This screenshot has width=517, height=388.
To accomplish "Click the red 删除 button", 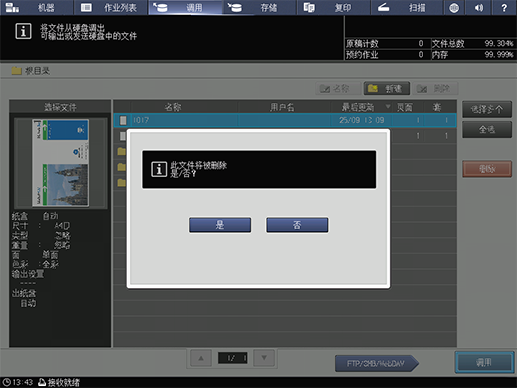I will coord(487,169).
